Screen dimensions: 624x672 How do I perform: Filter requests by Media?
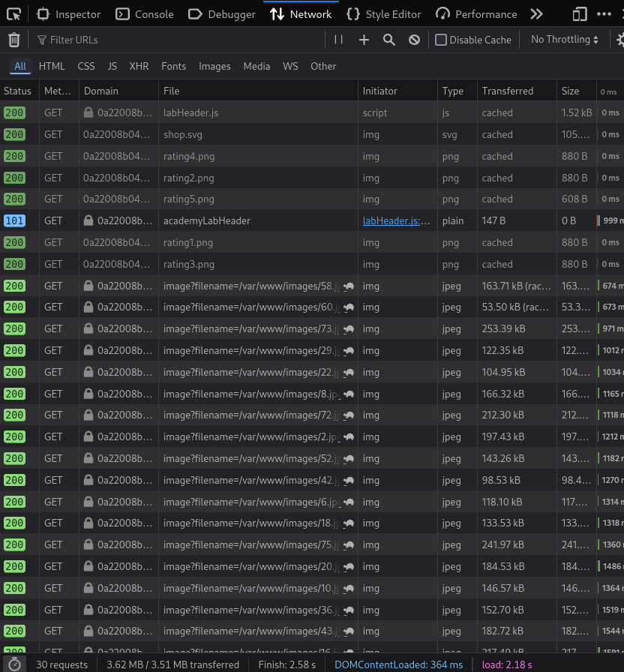(256, 66)
